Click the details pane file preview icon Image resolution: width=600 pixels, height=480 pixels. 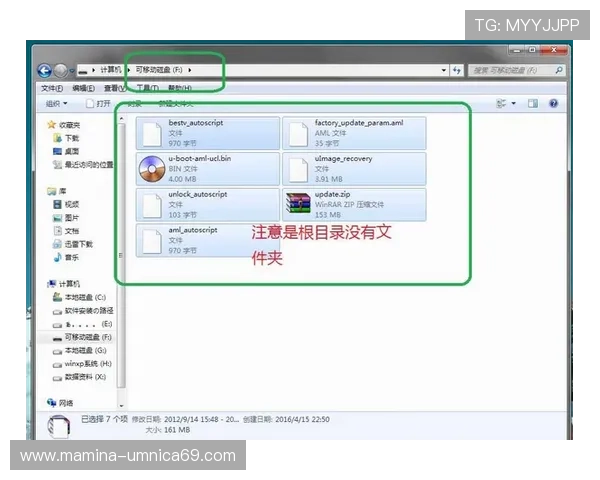(59, 426)
